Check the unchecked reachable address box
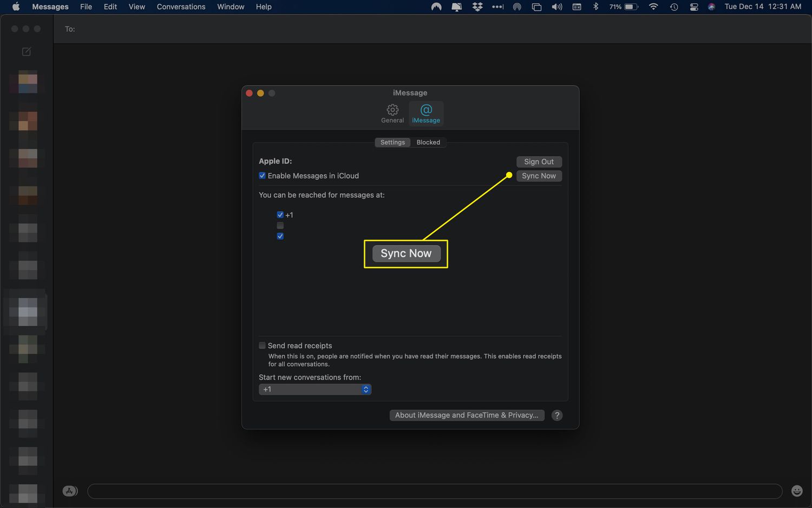Screen dimensions: 812x508 click(x=280, y=225)
